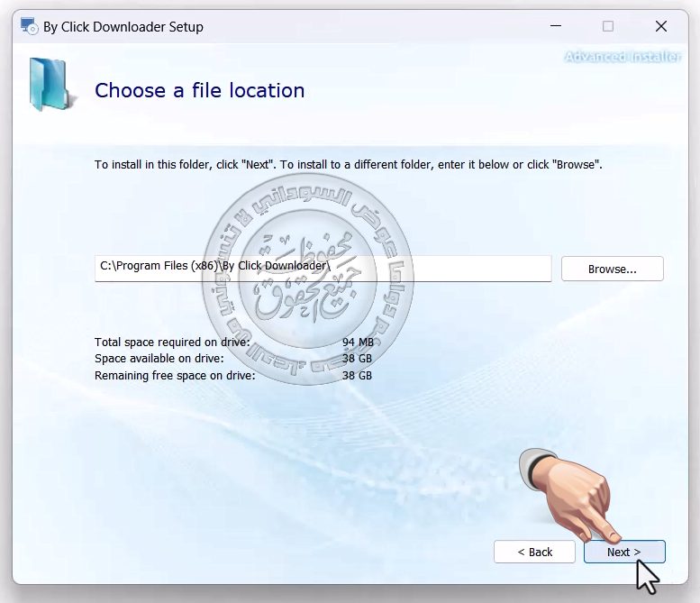700x603 pixels.
Task: Open the Browse folder dialog
Action: pos(612,269)
